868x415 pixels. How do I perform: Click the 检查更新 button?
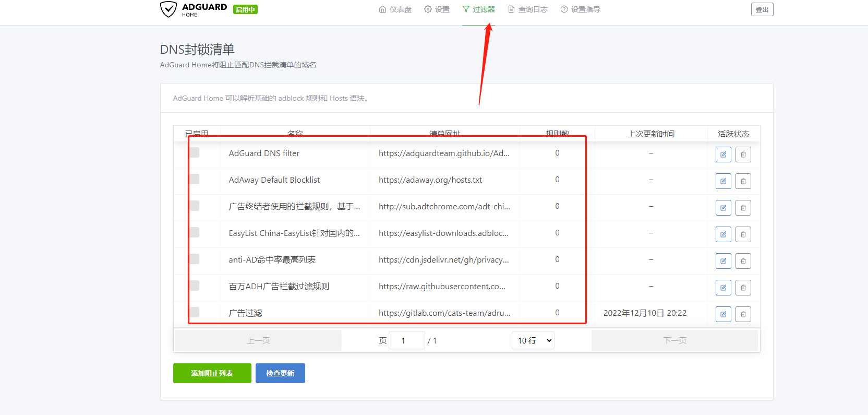280,373
